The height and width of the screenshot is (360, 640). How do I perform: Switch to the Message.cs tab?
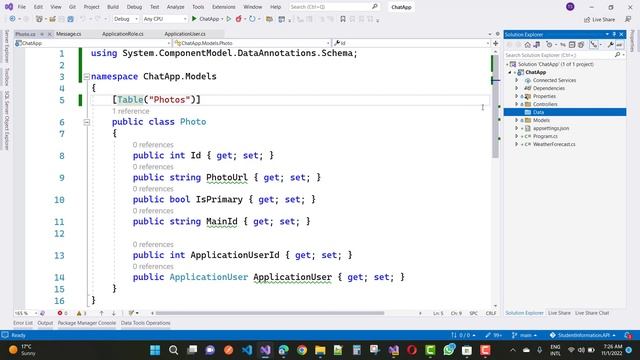coord(69,34)
